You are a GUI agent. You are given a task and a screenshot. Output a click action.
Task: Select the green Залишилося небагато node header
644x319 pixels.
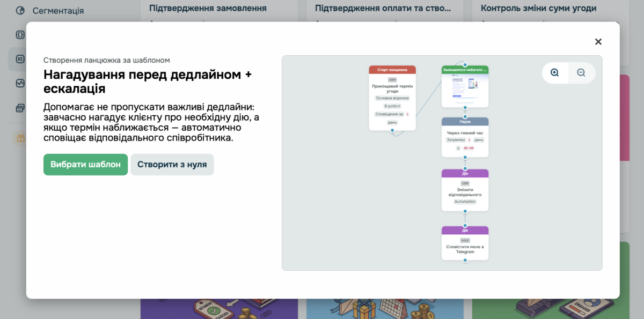pyautogui.click(x=465, y=70)
